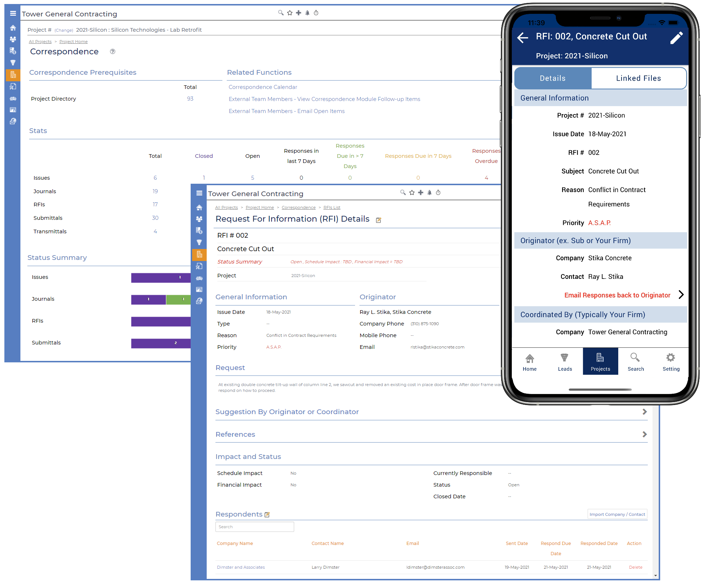Click the timer icon in RFI window toolbar

(438, 192)
